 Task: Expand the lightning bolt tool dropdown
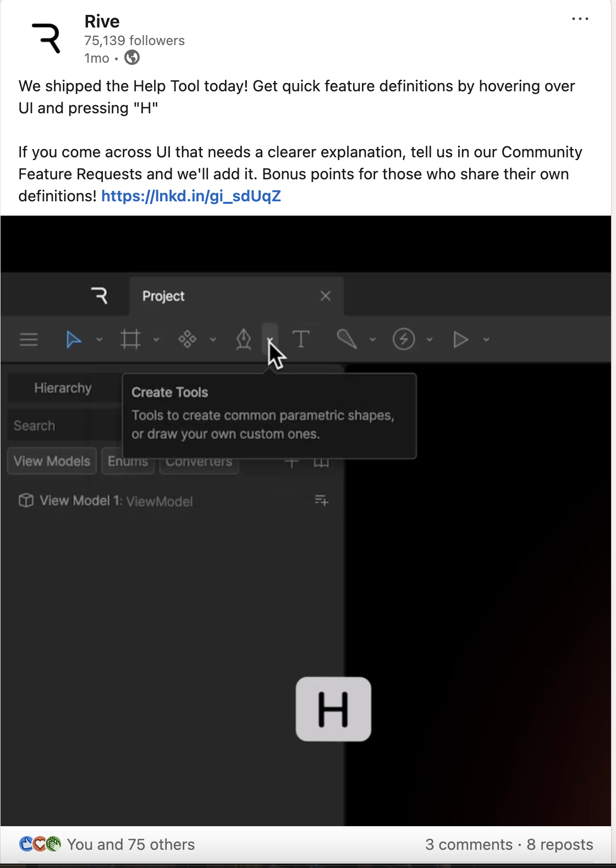[x=430, y=340]
